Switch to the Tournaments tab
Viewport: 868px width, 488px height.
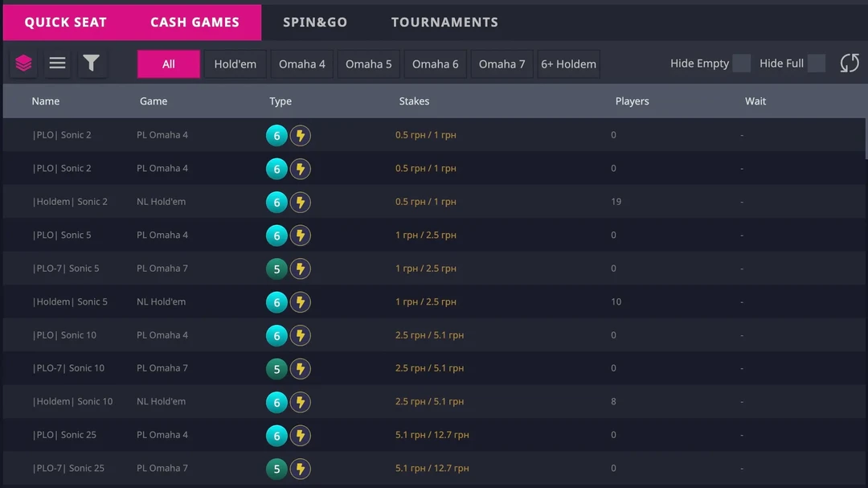[444, 23]
